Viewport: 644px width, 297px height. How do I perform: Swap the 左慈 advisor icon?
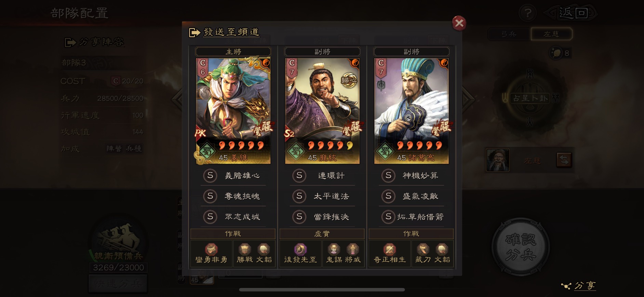tap(564, 160)
